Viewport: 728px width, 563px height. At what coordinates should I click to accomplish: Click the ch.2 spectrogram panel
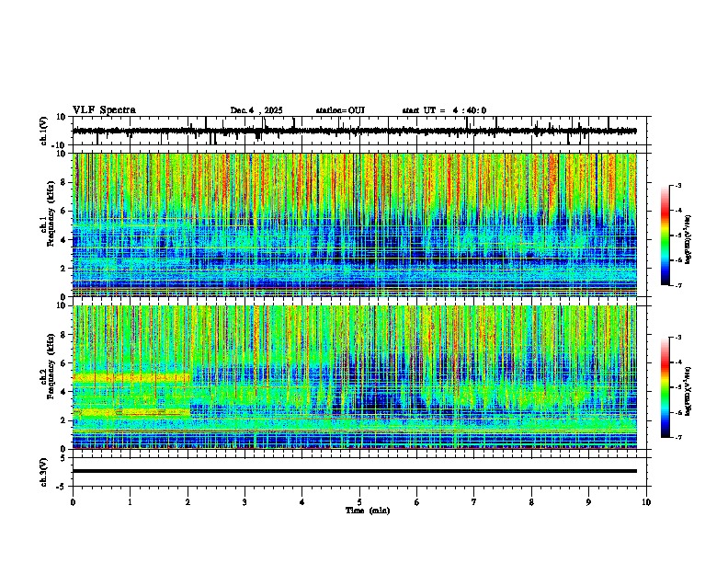pyautogui.click(x=355, y=377)
